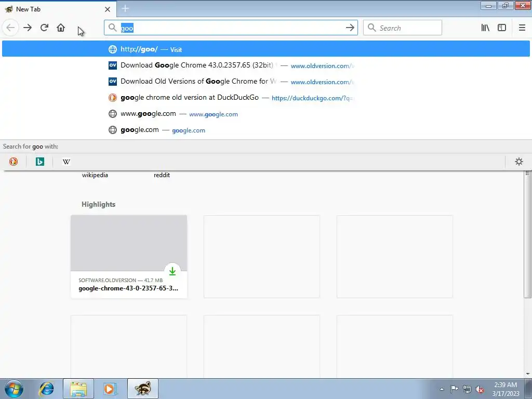This screenshot has height=399, width=532.
Task: Click the Highlights section heading
Action: pyautogui.click(x=98, y=204)
